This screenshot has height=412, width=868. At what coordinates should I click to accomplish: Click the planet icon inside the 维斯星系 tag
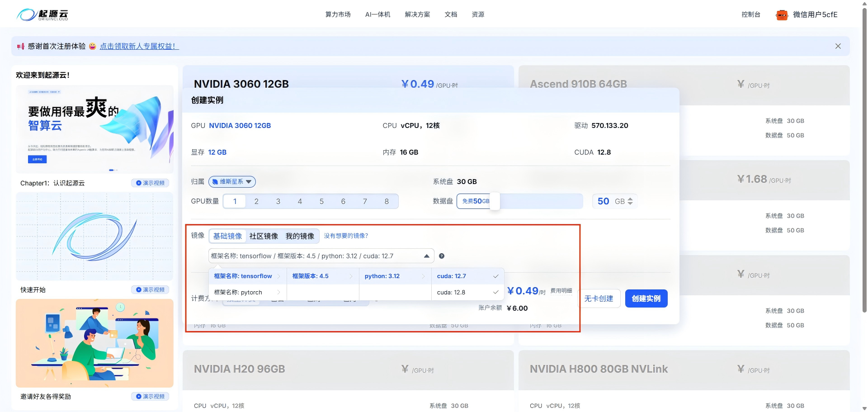[216, 181]
